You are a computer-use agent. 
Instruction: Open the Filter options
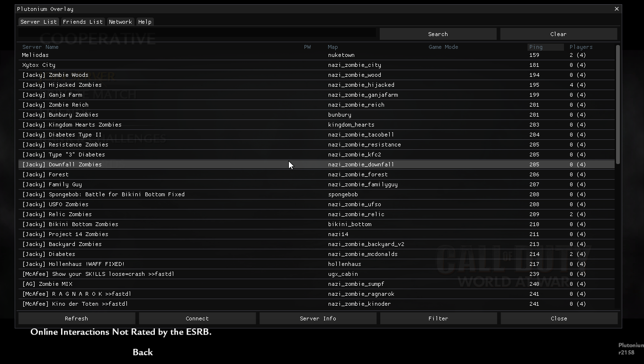pos(438,318)
